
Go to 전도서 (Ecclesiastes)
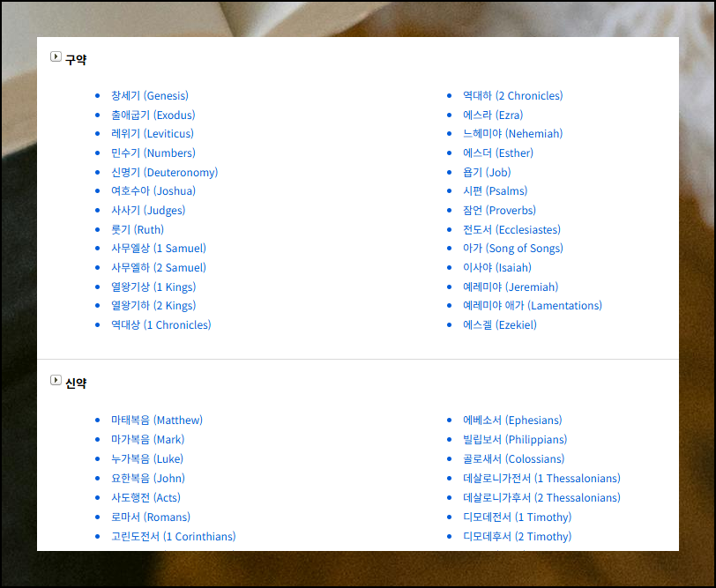pyautogui.click(x=512, y=229)
